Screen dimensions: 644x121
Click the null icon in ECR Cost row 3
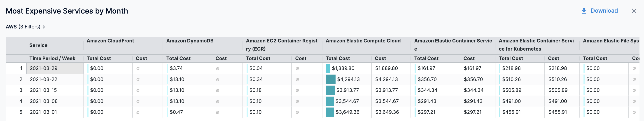(x=297, y=91)
